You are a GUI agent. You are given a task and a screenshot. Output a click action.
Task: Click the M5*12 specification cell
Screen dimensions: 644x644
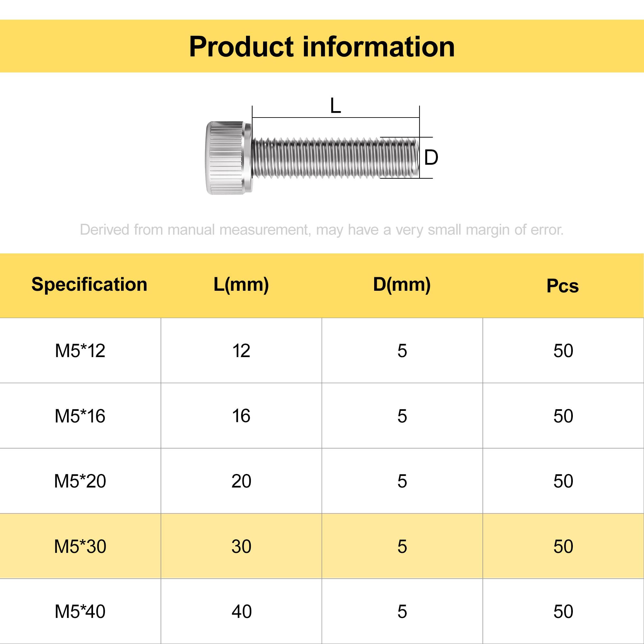pos(80,350)
